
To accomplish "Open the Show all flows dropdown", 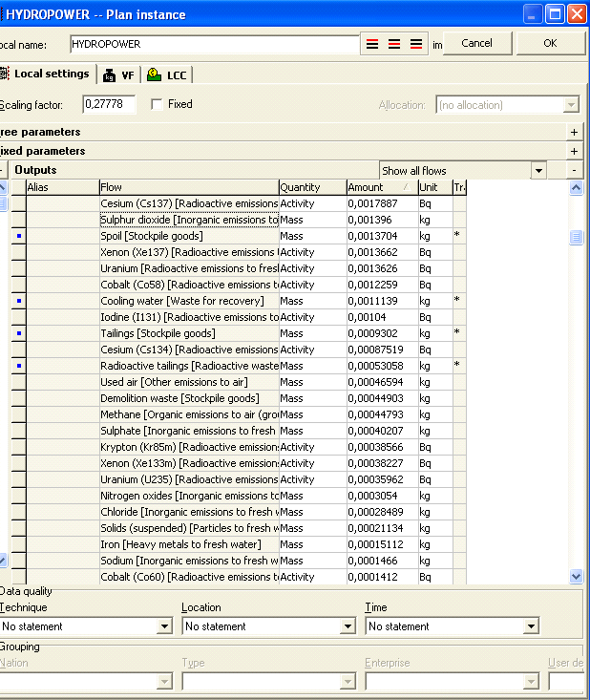I will (x=538, y=171).
